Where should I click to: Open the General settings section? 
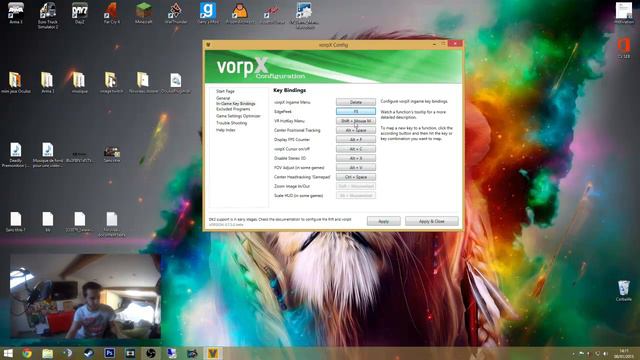point(223,98)
